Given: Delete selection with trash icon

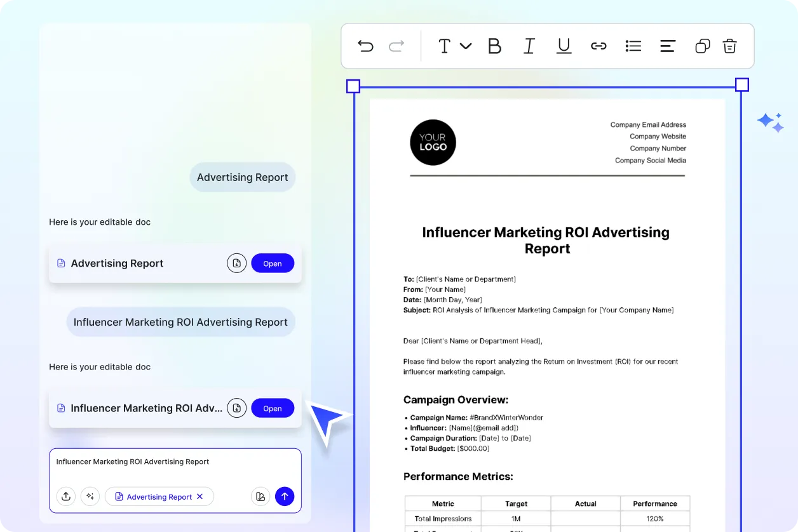Looking at the screenshot, I should coord(729,46).
